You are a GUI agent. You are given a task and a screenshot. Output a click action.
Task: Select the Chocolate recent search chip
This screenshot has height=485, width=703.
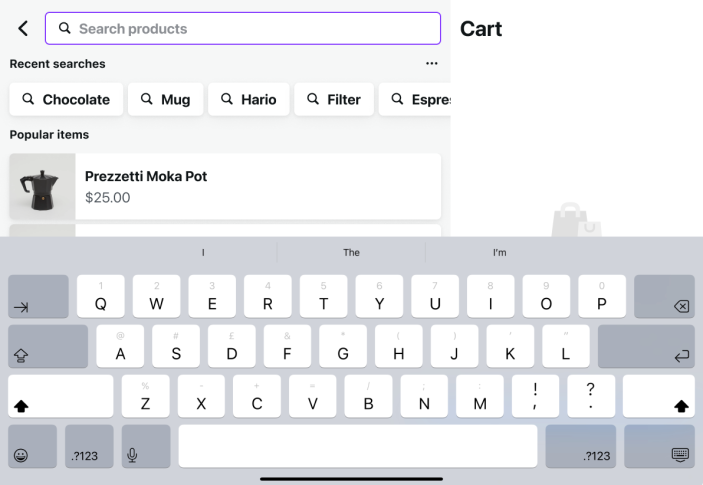[x=66, y=99]
